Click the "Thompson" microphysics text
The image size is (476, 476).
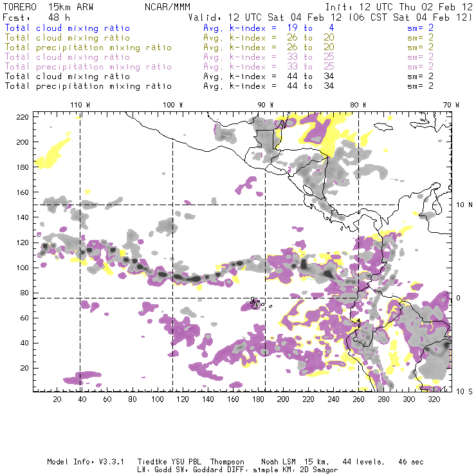pos(227,462)
